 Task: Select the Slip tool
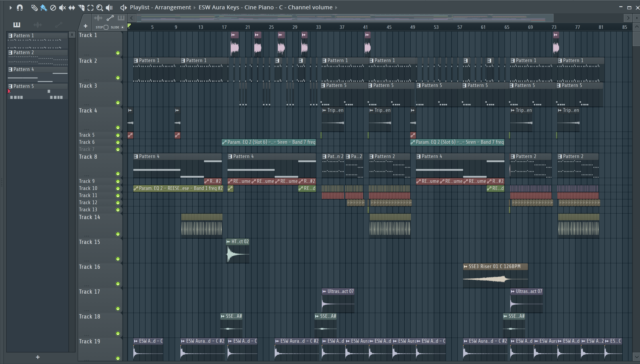click(72, 8)
